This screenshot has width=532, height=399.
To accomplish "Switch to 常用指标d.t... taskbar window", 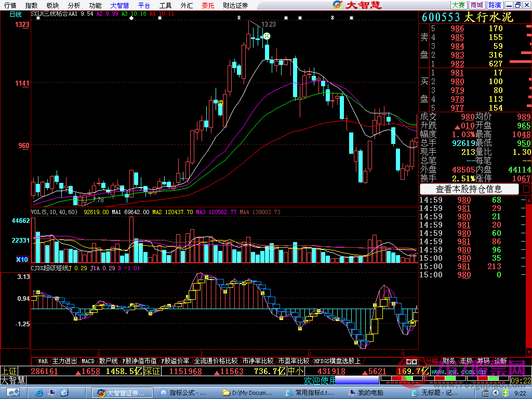I will pos(311,393).
